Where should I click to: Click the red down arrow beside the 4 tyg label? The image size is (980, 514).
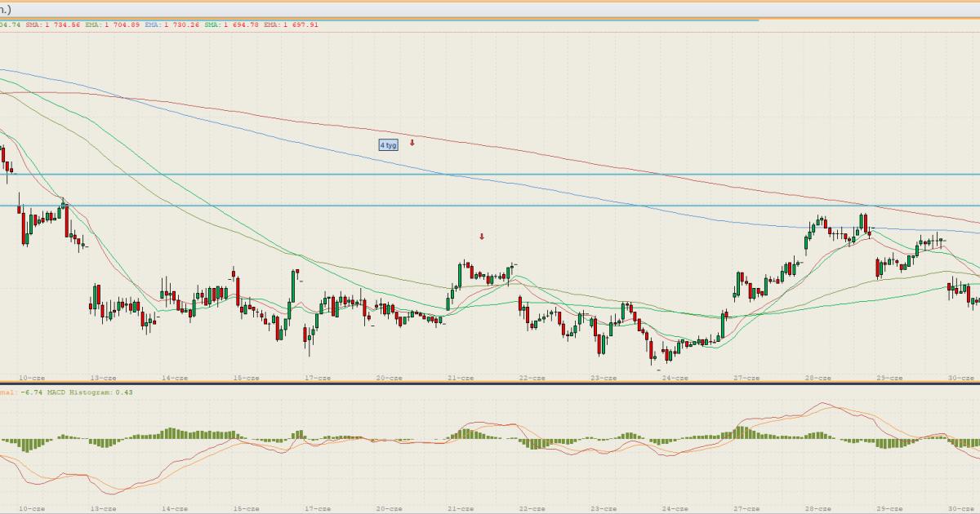tap(412, 143)
